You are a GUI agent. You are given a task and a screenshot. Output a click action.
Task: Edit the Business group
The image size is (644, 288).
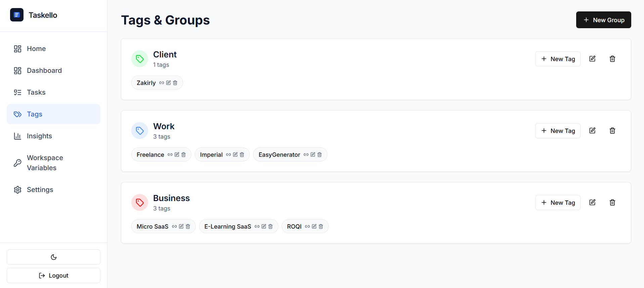coord(592,202)
